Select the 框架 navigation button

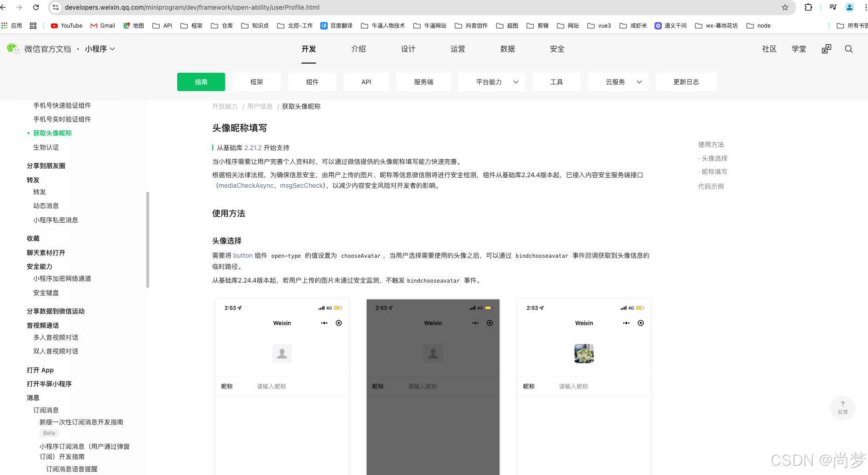[256, 82]
